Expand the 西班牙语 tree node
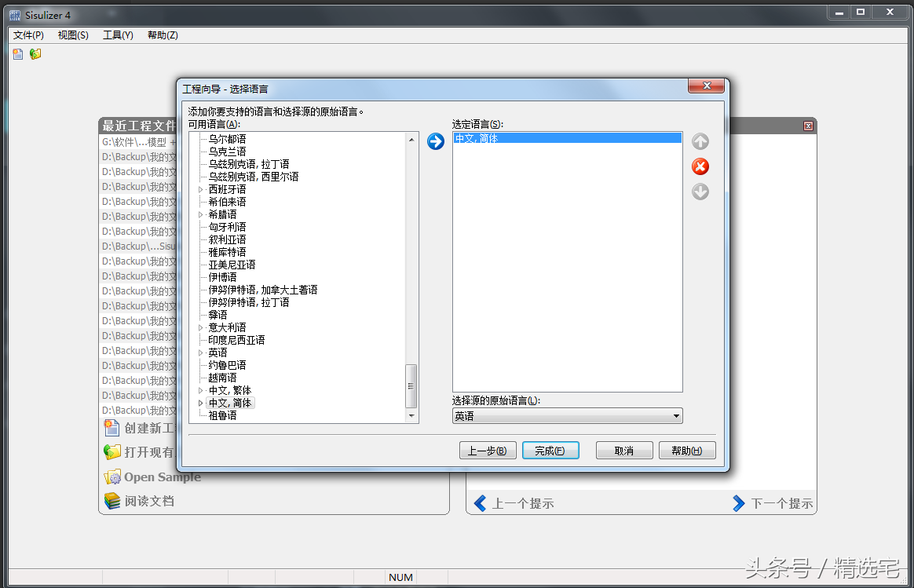The width and height of the screenshot is (914, 588). pos(200,189)
